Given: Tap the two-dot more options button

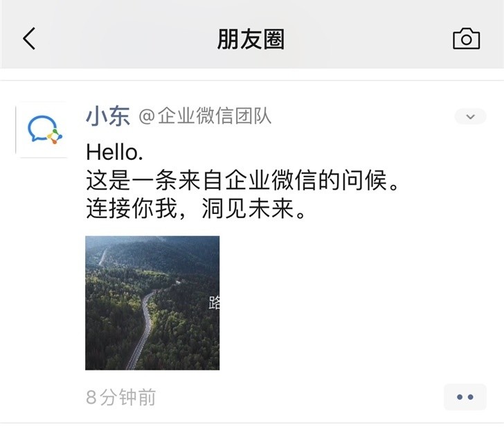Looking at the screenshot, I should click(465, 397).
